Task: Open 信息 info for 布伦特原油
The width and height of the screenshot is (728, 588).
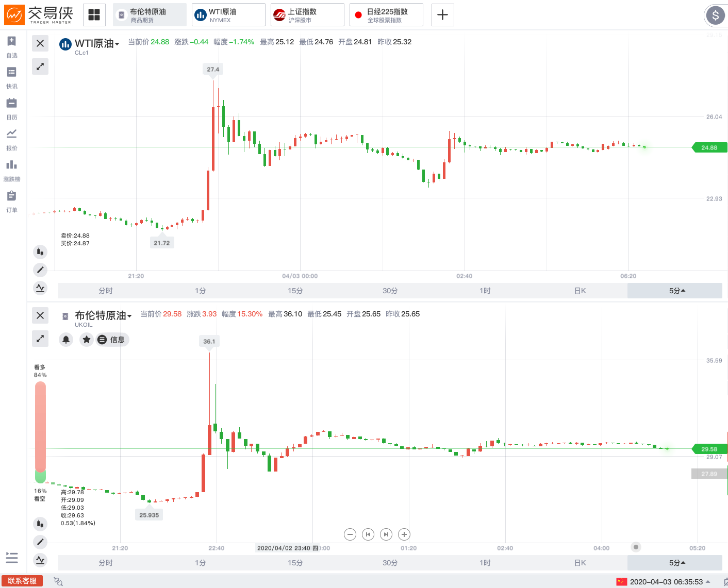Action: coord(112,340)
